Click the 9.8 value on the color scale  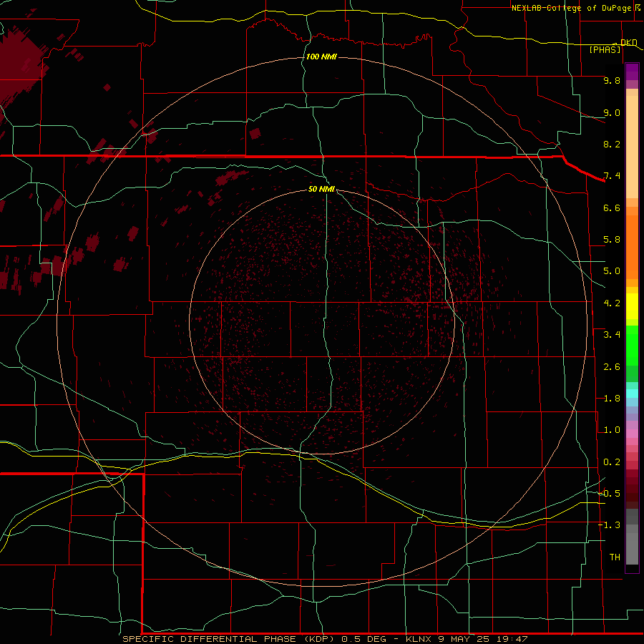[x=612, y=80]
